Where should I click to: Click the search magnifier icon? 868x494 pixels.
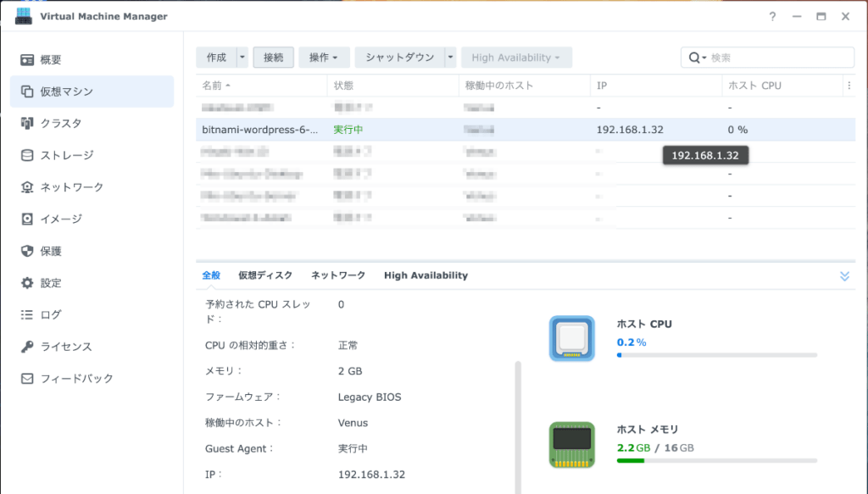694,58
